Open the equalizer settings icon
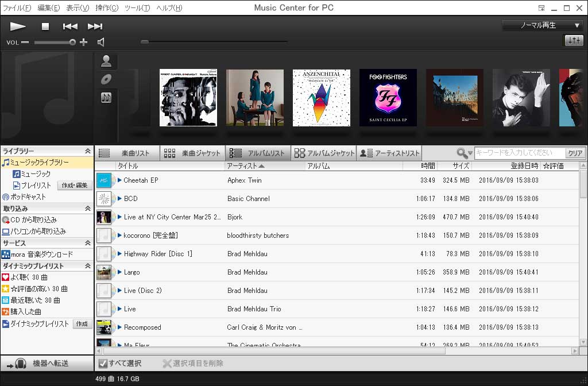Image resolution: width=588 pixels, height=386 pixels. pyautogui.click(x=574, y=40)
